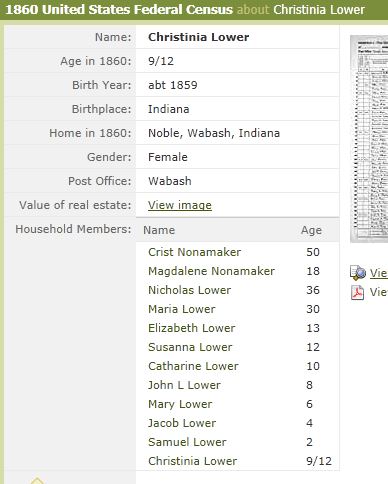
Task: Open Magdalene Nonamaker record
Action: pyautogui.click(x=211, y=271)
